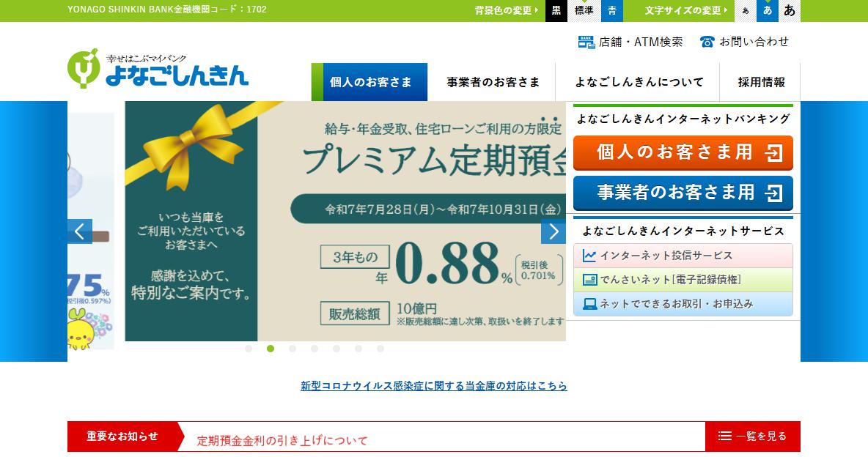Image resolution: width=868 pixels, height=457 pixels.
Task: Open notice 定期預金金利の引き上げについて
Action: pyautogui.click(x=282, y=440)
